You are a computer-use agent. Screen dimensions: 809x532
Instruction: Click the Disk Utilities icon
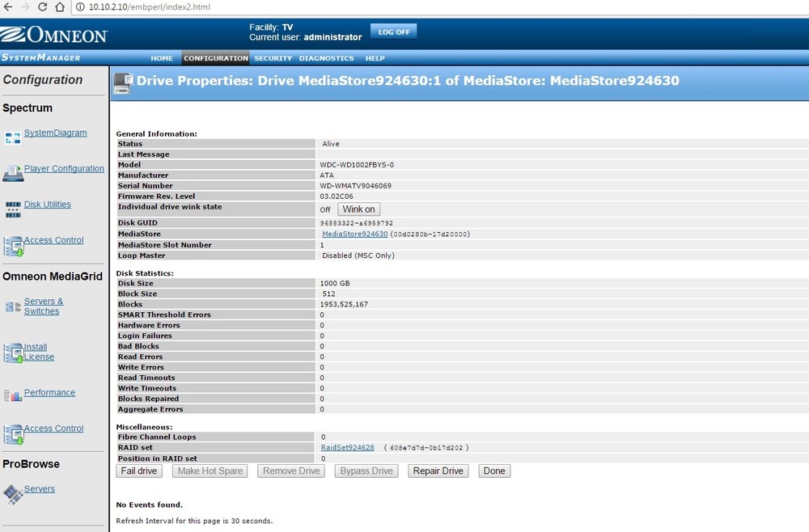pyautogui.click(x=13, y=209)
